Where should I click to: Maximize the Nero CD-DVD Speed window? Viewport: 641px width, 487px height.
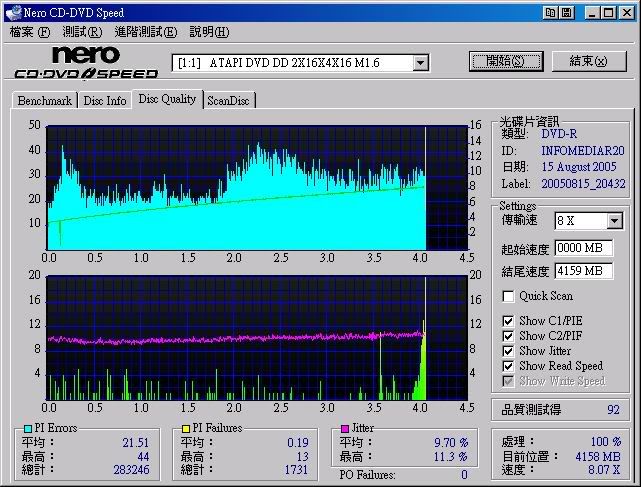[609, 13]
